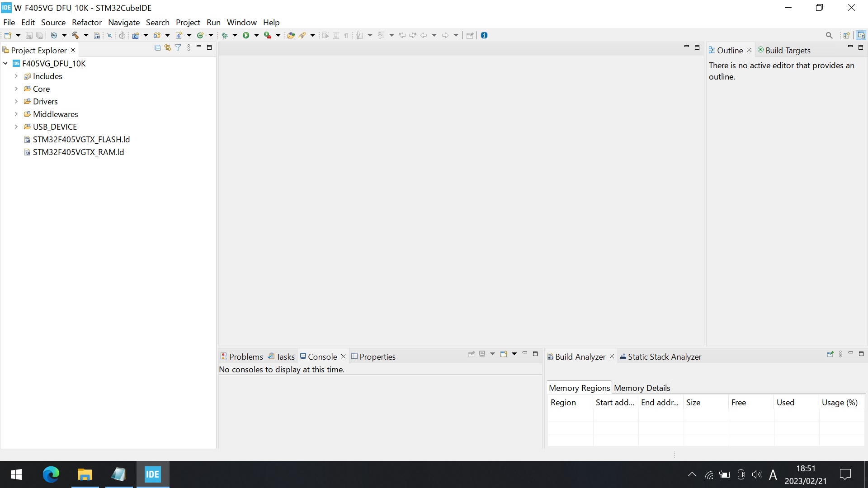Expand the USB_DEVICE folder

[16, 127]
